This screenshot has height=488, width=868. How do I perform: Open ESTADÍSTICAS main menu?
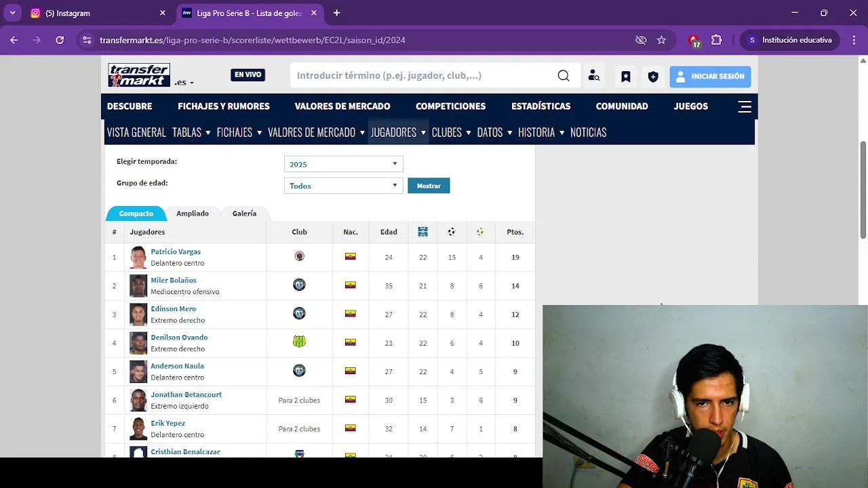coord(540,106)
